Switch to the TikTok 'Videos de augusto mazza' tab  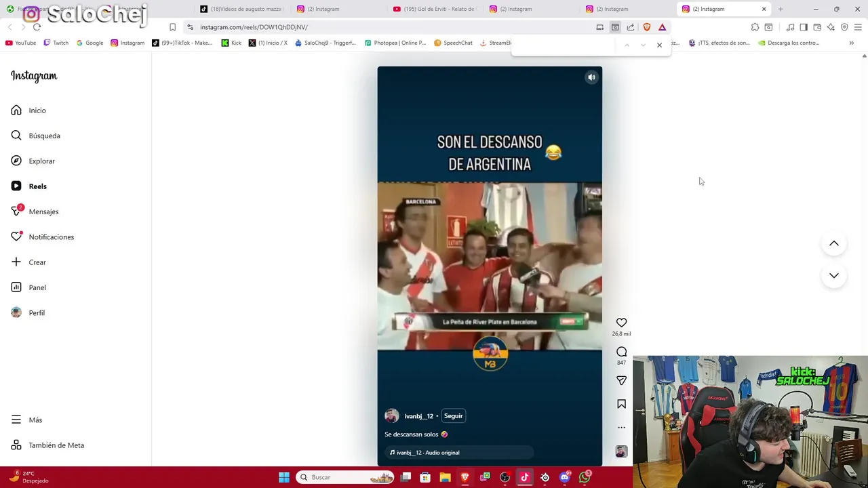tap(241, 9)
